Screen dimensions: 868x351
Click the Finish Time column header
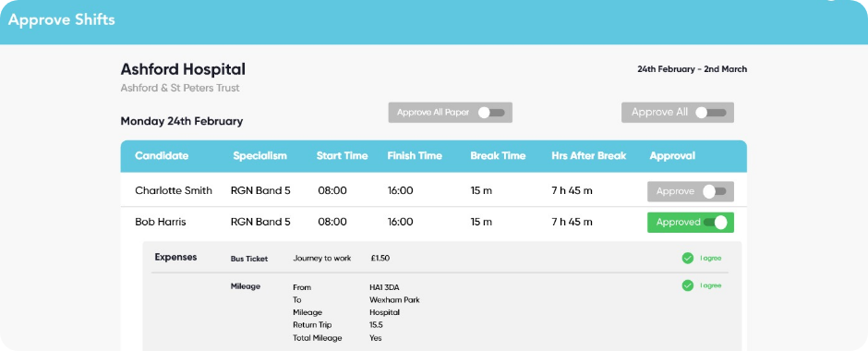415,155
